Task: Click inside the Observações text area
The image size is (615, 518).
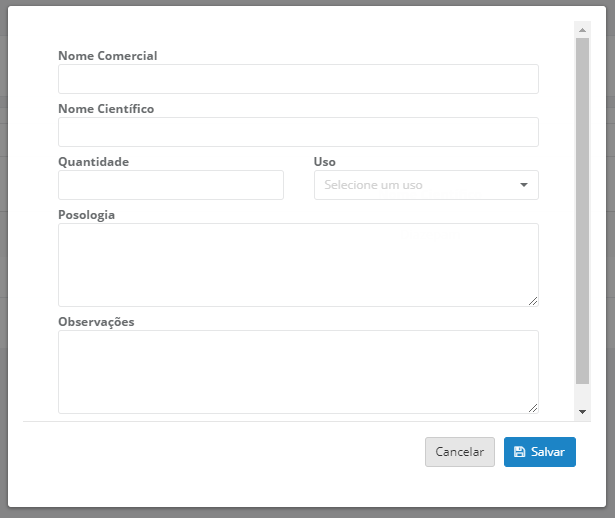Action: coord(298,371)
